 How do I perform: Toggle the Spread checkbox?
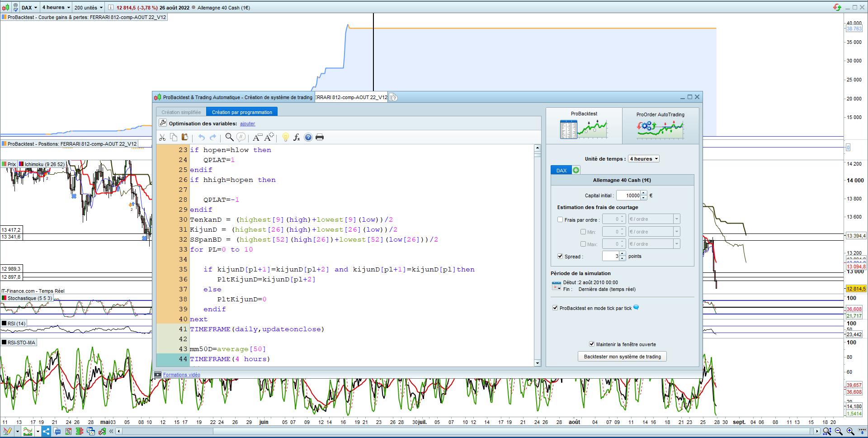(x=560, y=256)
